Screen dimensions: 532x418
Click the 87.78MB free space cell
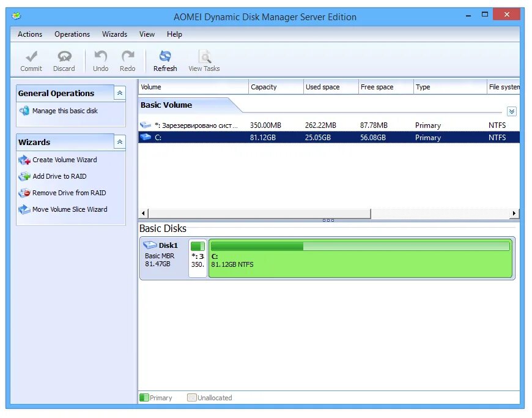pos(374,125)
